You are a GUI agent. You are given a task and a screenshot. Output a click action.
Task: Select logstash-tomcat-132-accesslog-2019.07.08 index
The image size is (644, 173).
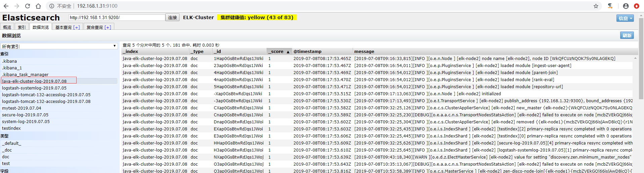59,101
